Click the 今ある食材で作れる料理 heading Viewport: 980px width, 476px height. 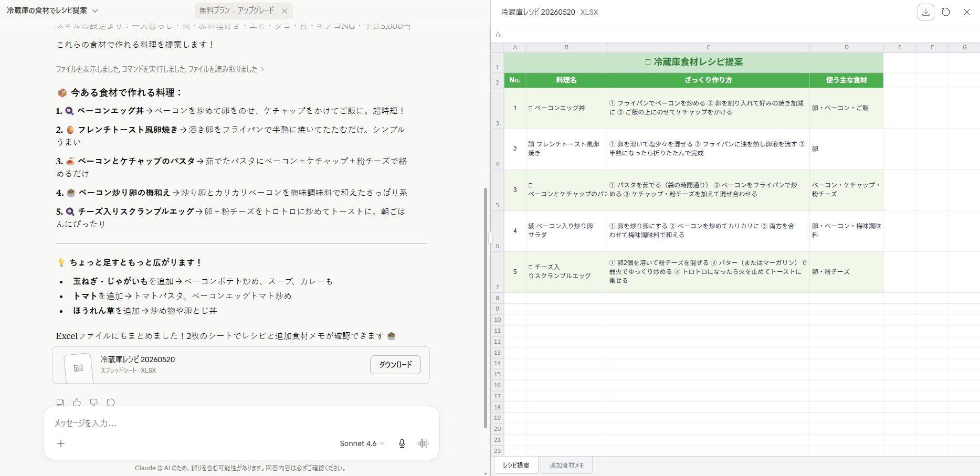pyautogui.click(x=120, y=92)
